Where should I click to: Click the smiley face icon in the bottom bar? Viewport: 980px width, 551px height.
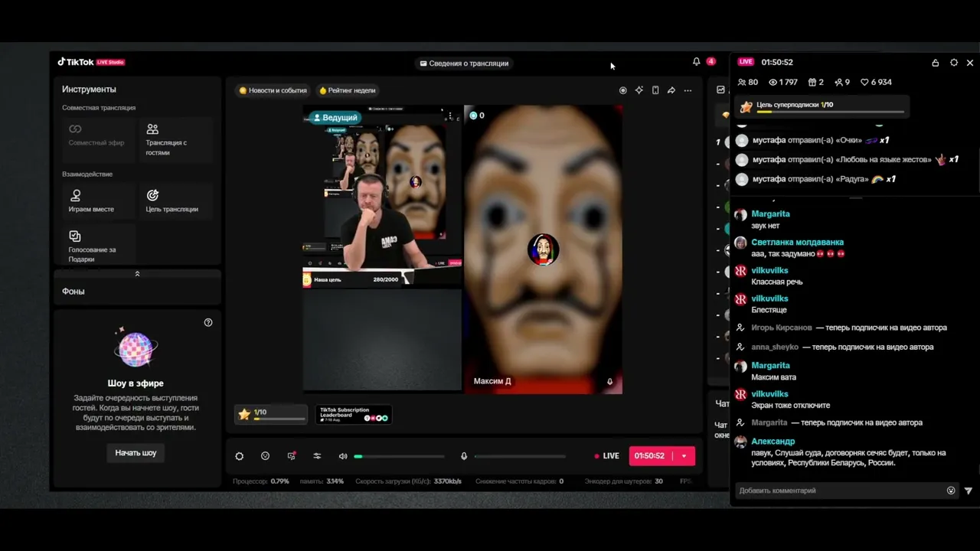click(265, 456)
